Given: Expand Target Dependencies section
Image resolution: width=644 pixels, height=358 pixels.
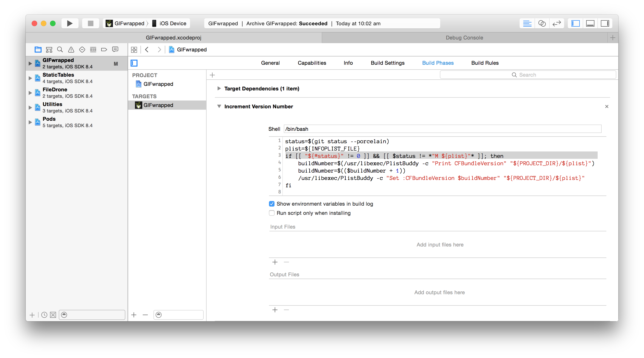Looking at the screenshot, I should tap(219, 89).
